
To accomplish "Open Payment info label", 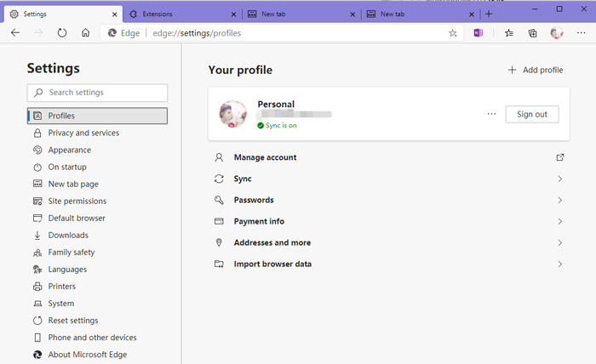I will pos(259,221).
